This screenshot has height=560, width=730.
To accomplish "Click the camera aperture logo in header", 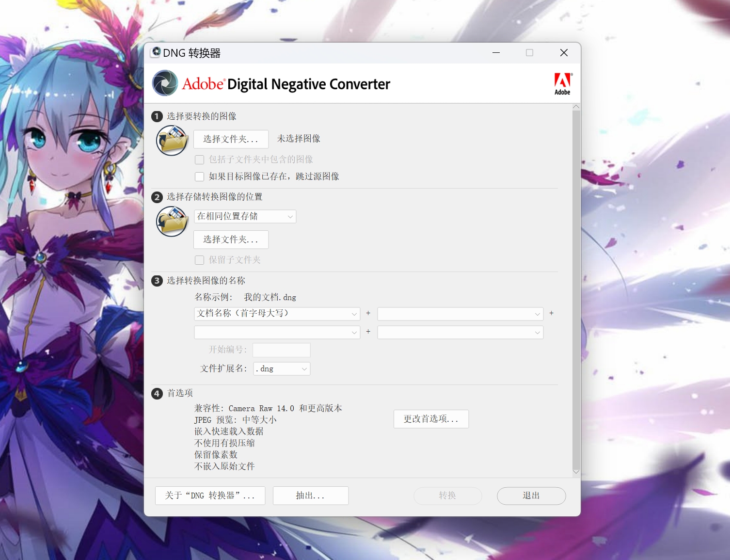I will coord(165,83).
